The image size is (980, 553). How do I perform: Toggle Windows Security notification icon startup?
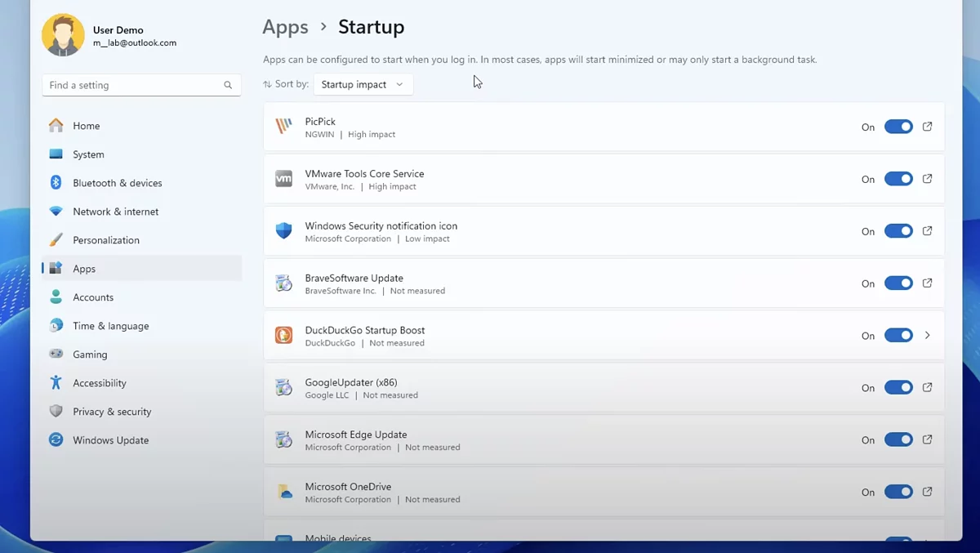pos(898,231)
